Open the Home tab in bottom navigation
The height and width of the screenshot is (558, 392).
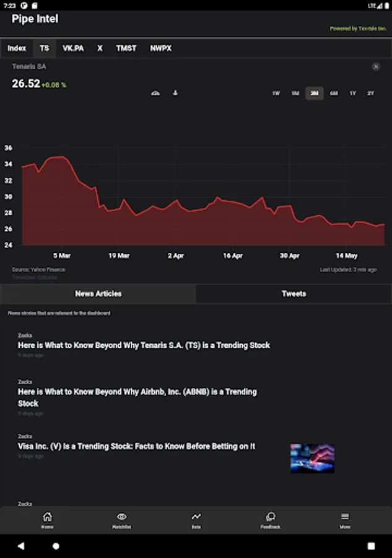(47, 520)
